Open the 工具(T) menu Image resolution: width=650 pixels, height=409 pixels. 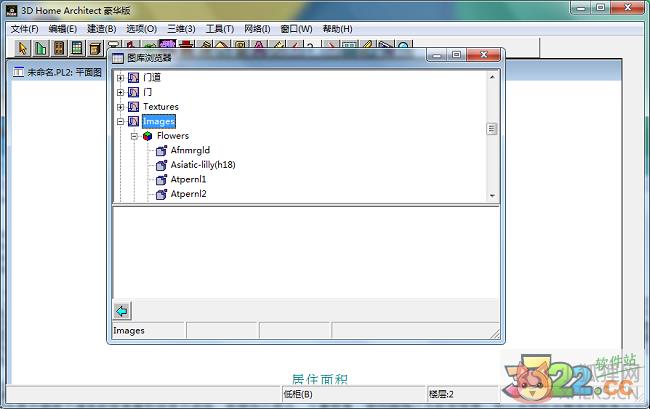(x=220, y=29)
